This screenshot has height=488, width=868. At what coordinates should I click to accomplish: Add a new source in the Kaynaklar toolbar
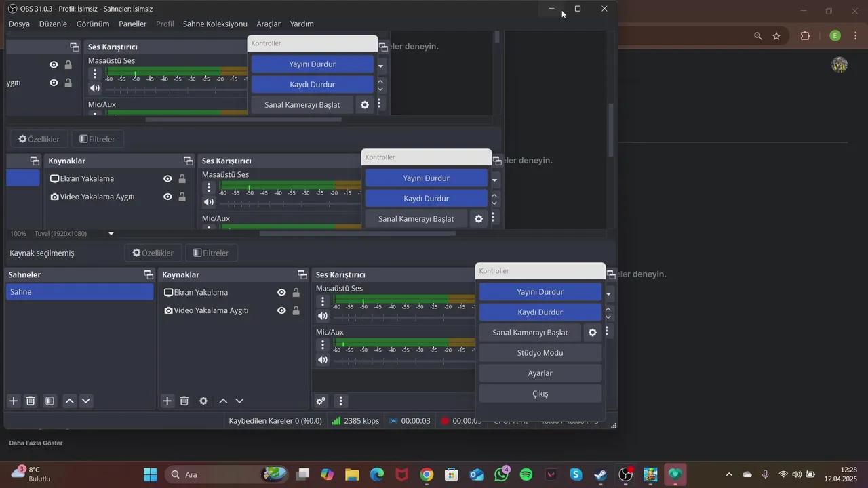pyautogui.click(x=167, y=401)
